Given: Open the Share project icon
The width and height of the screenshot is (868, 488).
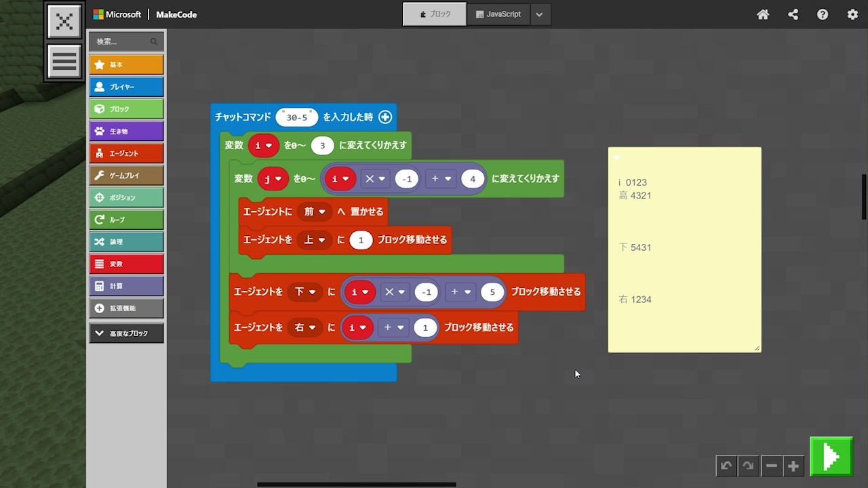Looking at the screenshot, I should click(x=793, y=14).
